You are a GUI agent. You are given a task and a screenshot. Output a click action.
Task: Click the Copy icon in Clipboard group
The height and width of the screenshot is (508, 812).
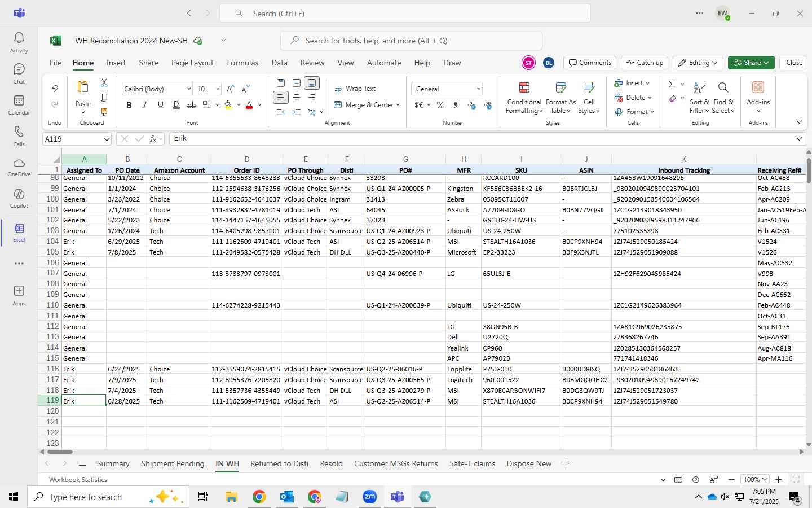[x=104, y=98]
